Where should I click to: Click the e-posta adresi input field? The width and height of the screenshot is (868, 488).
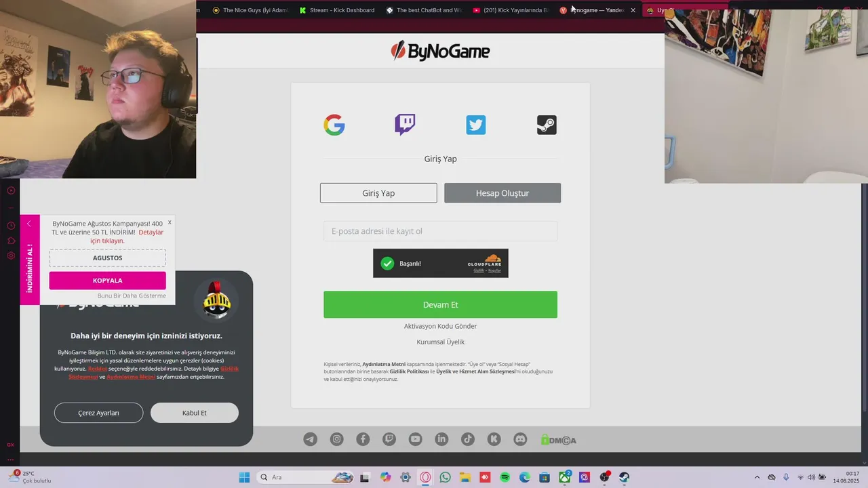(440, 231)
